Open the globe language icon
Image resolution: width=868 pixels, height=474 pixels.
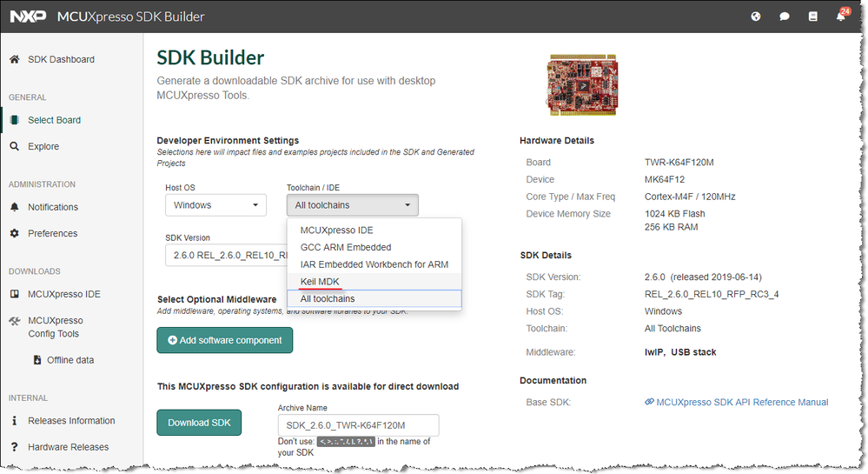tap(756, 17)
